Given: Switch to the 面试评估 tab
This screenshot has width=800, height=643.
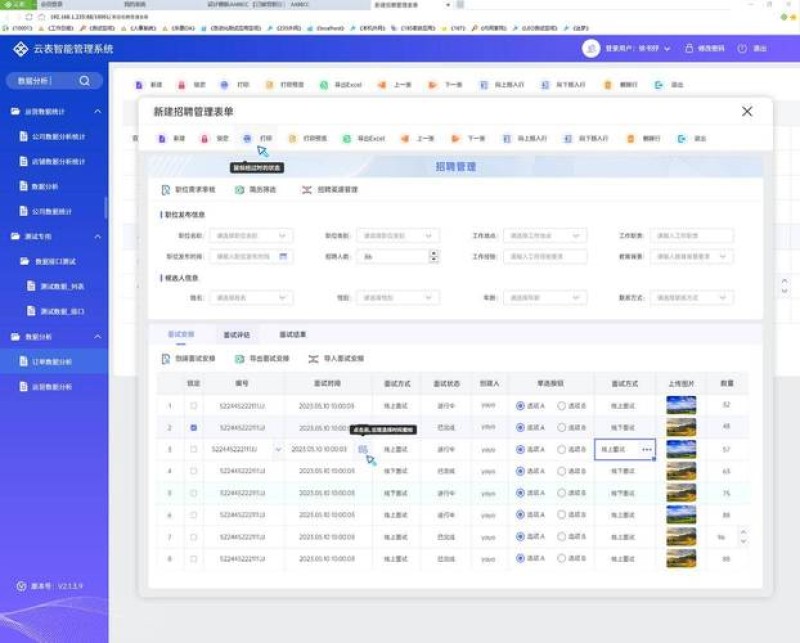Looking at the screenshot, I should click(237, 335).
